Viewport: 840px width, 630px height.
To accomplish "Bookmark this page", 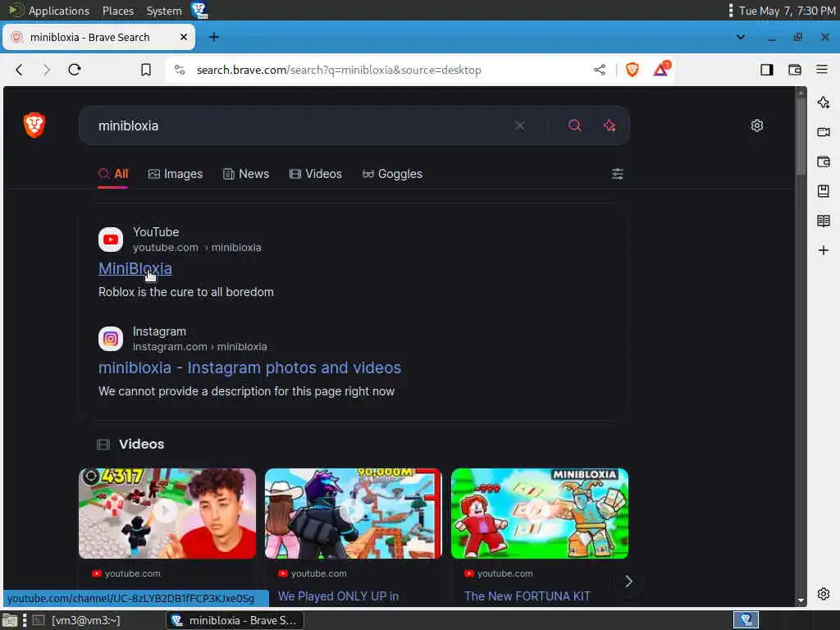I will point(146,70).
